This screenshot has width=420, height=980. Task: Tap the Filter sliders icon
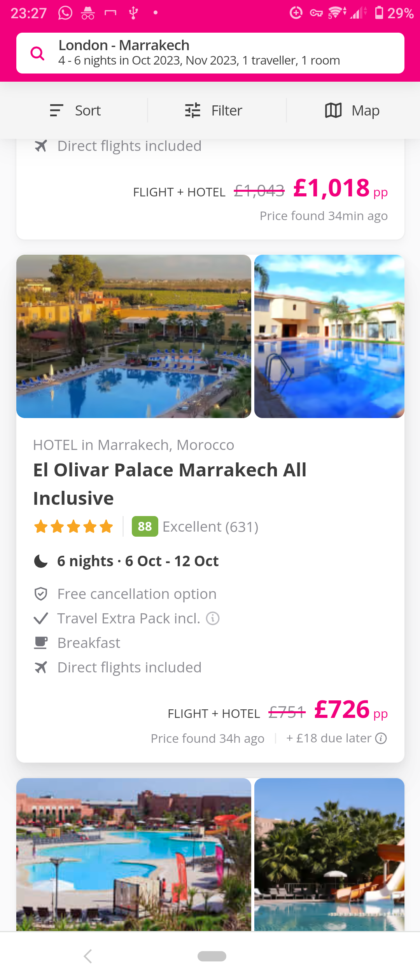192,110
